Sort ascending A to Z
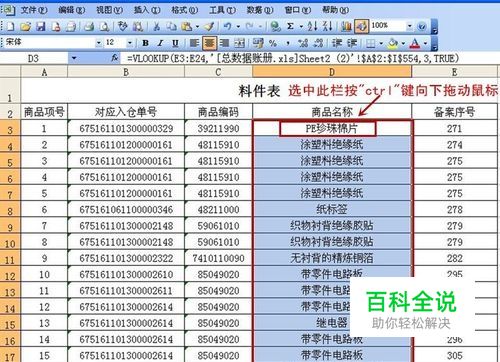 (312, 26)
